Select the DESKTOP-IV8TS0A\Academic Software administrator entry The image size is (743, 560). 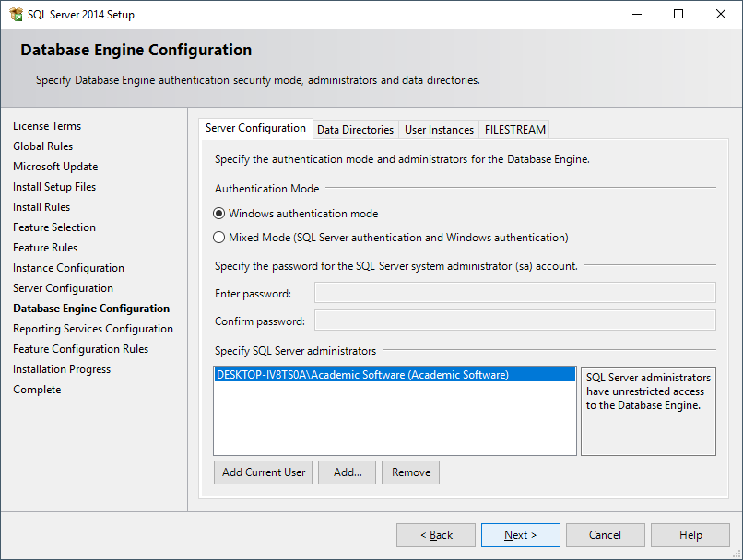pyautogui.click(x=395, y=375)
